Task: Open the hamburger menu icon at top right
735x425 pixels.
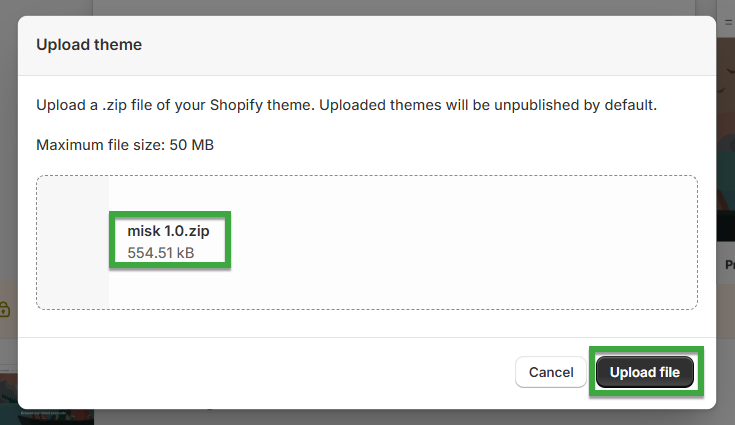Action: (x=729, y=22)
